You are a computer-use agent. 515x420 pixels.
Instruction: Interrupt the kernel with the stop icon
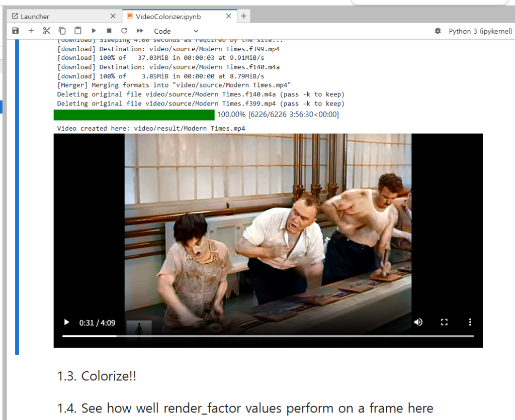[109, 31]
